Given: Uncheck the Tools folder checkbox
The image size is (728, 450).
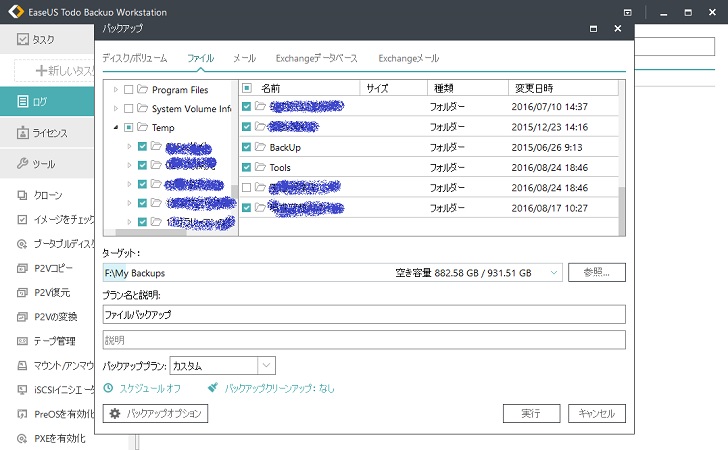Looking at the screenshot, I should pyautogui.click(x=247, y=167).
